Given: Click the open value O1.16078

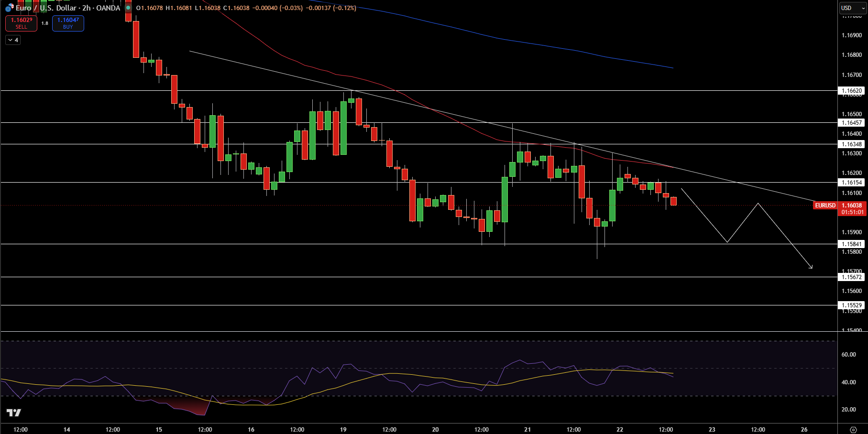Looking at the screenshot, I should (149, 8).
